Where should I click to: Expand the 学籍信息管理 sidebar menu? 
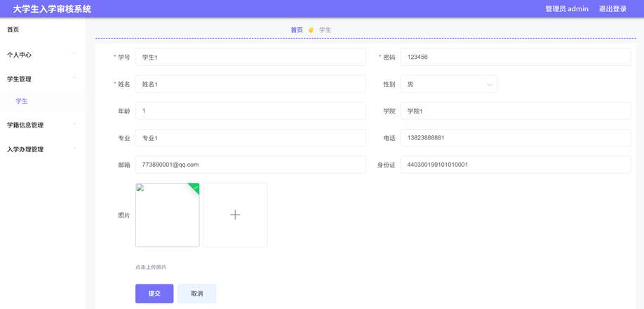pyautogui.click(x=42, y=125)
